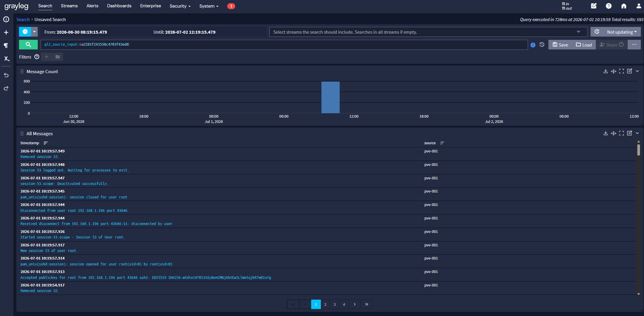
Task: Export Message Count widget via download icon
Action: coord(606,71)
